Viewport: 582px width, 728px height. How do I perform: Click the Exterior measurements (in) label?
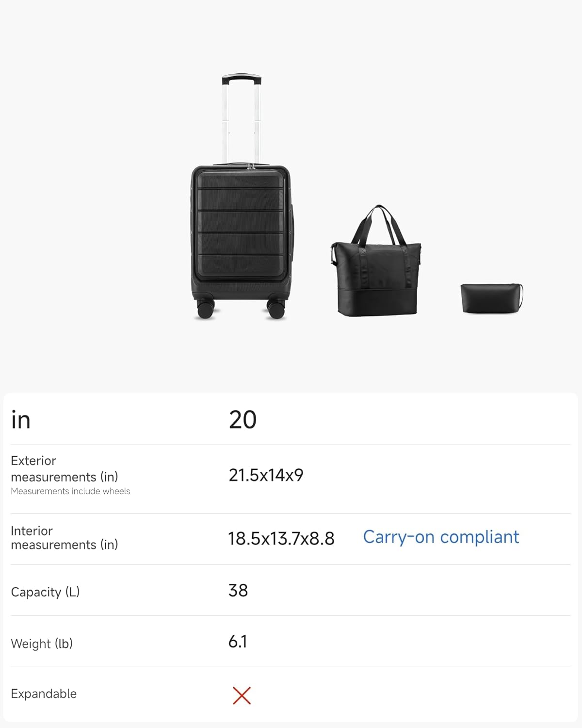click(x=64, y=468)
